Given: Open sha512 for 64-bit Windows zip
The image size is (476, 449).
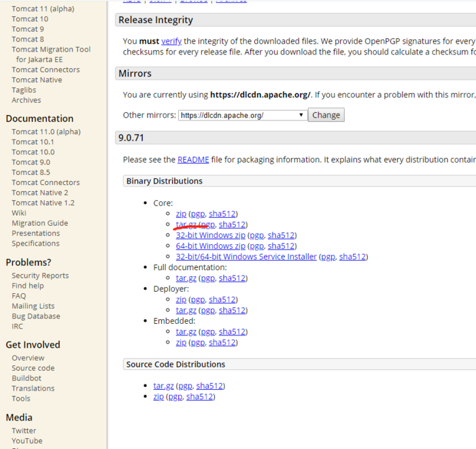Looking at the screenshot, I should pos(281,246).
